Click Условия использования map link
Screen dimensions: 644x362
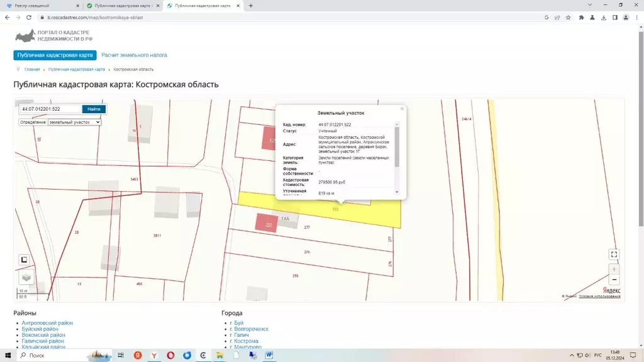point(599,297)
